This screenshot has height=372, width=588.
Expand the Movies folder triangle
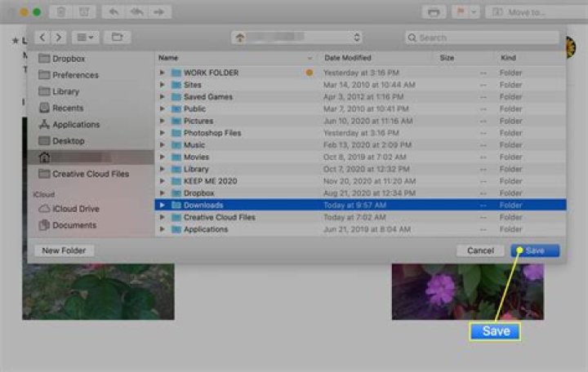pos(162,157)
